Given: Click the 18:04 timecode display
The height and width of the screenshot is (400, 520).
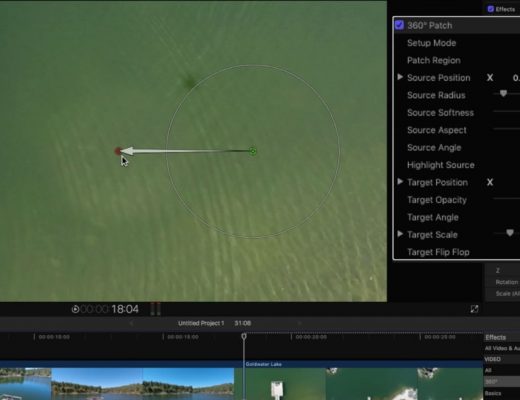Looking at the screenshot, I should coord(125,309).
